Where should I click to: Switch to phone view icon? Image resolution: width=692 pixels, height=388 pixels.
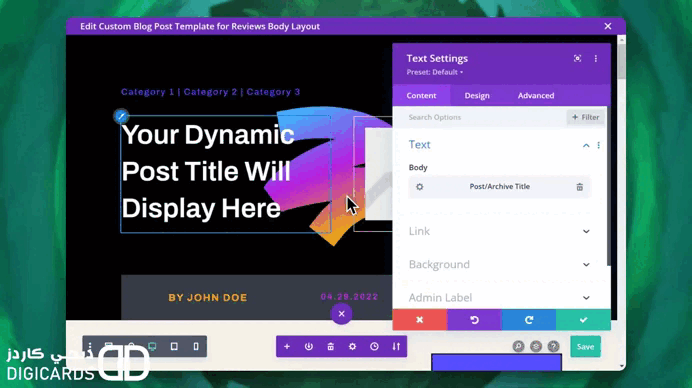tap(196, 347)
